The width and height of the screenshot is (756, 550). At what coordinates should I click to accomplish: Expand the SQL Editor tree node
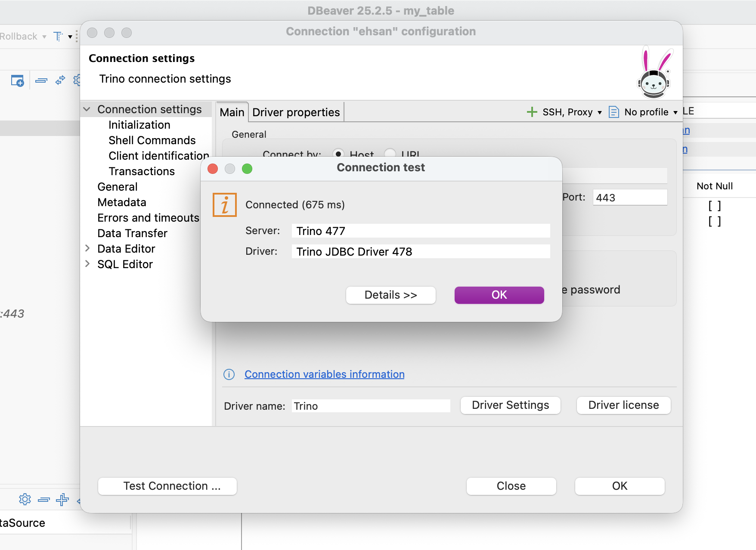[87, 264]
